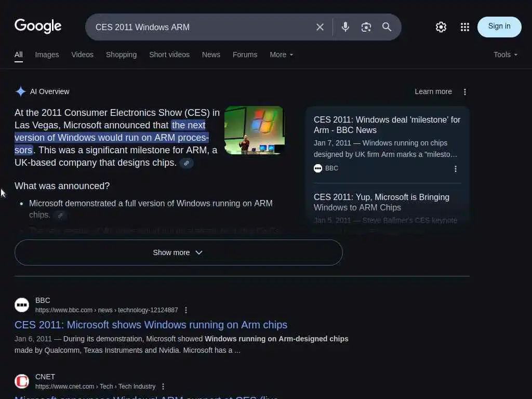Image resolution: width=532 pixels, height=399 pixels.
Task: Open 'Yup, Microsoft is Bringing Windows to ARM Chips' card
Action: coord(381,202)
